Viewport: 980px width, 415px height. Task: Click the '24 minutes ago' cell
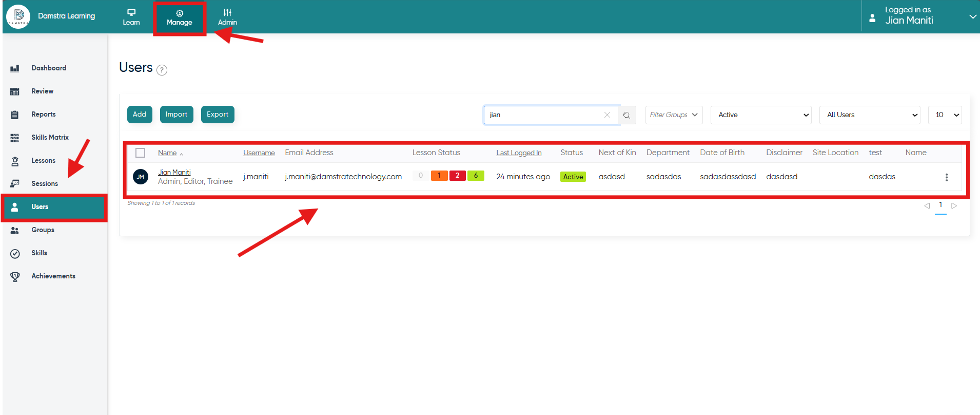pos(523,177)
